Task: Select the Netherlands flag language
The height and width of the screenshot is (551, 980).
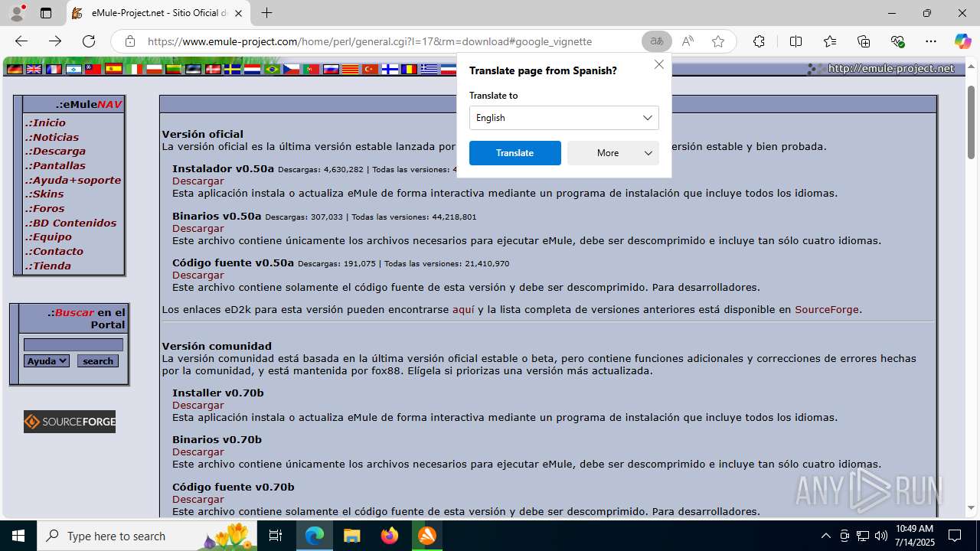Action: pos(252,69)
